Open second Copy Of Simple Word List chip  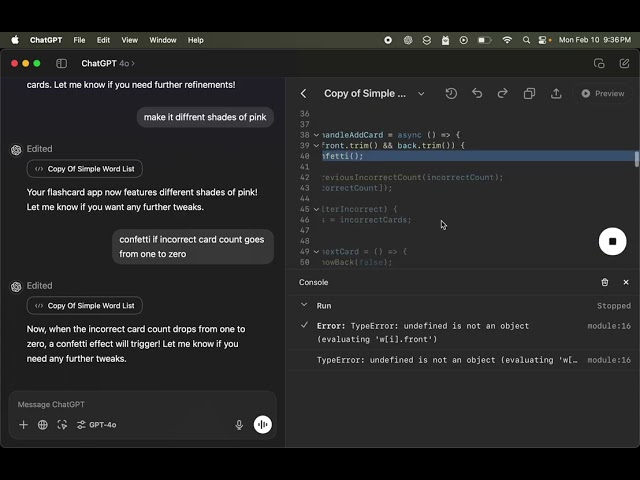pyautogui.click(x=84, y=306)
